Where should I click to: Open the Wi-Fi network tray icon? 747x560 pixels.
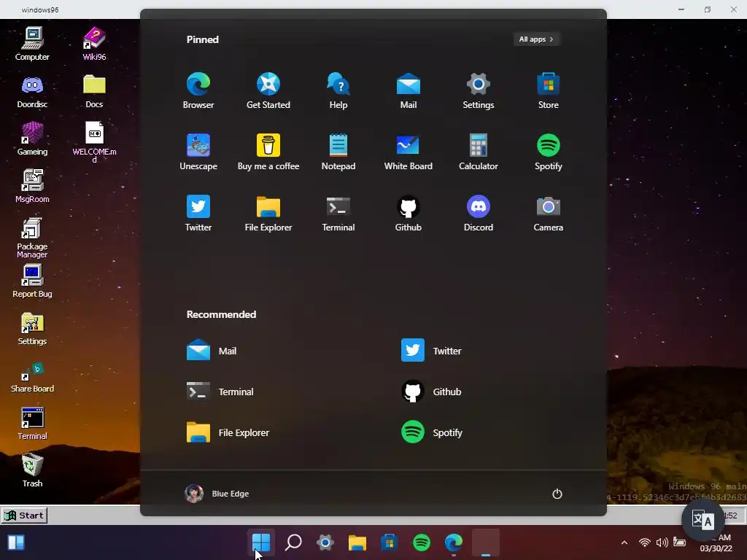pos(645,542)
